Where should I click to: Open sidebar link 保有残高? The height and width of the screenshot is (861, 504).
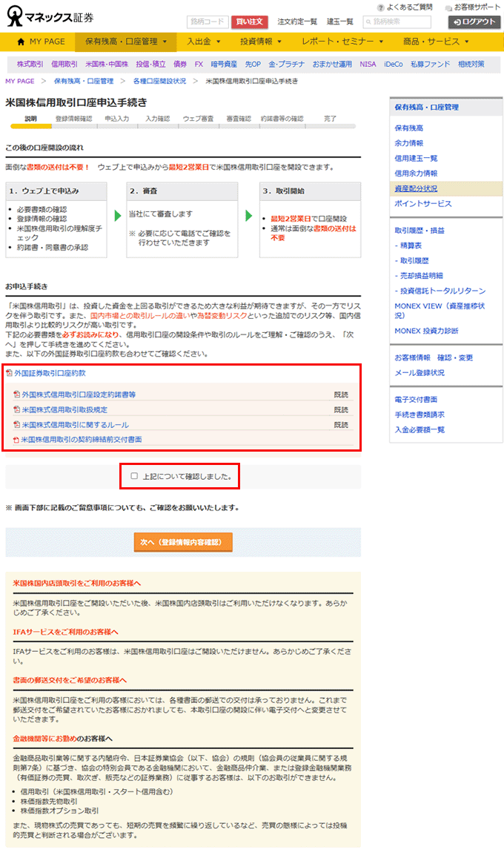409,128
